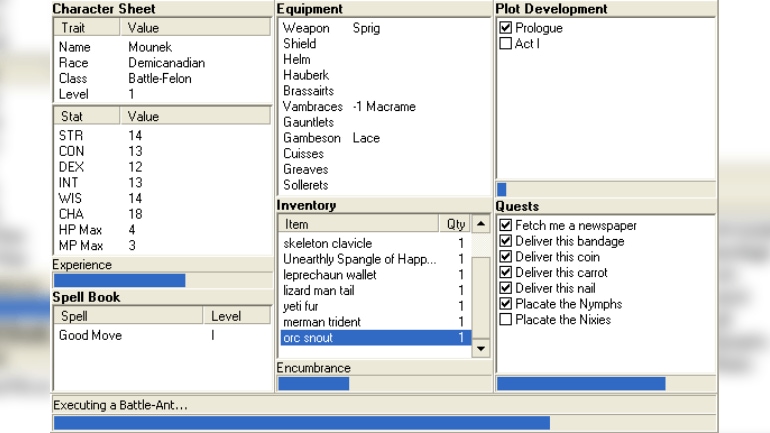Viewport: 770px width, 433px height.
Task: Check the Placate the Nixies quest
Action: pyautogui.click(x=505, y=320)
